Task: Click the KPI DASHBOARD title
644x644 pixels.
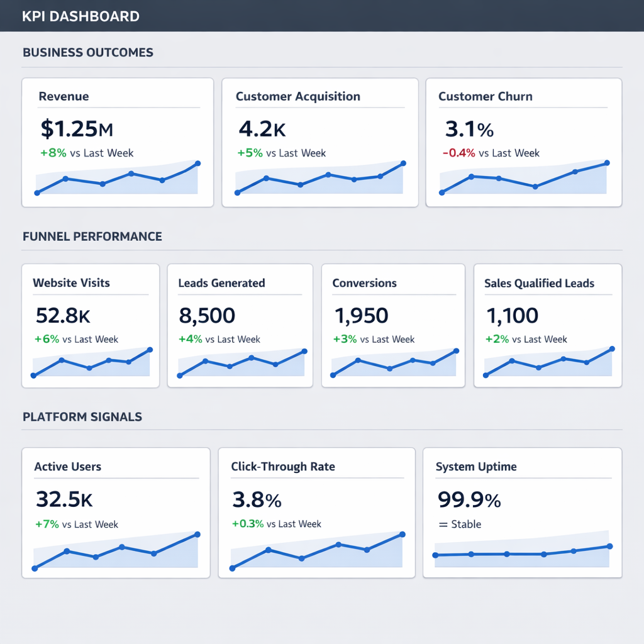Action: (x=80, y=16)
